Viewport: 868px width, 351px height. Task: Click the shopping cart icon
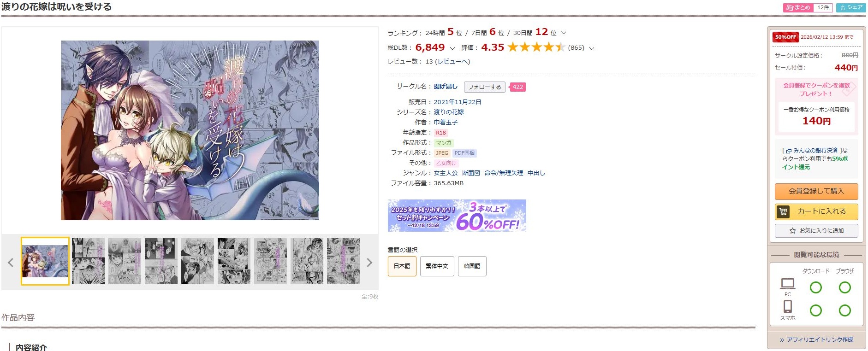click(x=783, y=212)
